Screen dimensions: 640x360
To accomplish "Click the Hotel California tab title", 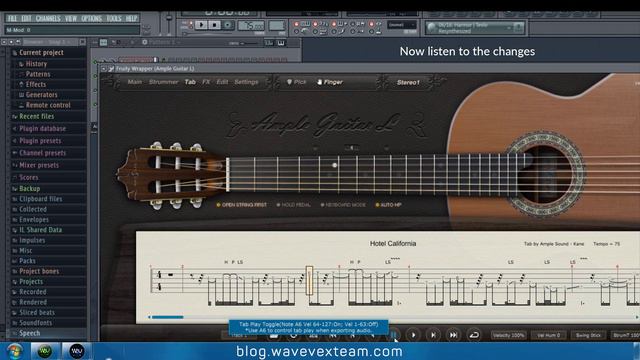I will coord(393,244).
